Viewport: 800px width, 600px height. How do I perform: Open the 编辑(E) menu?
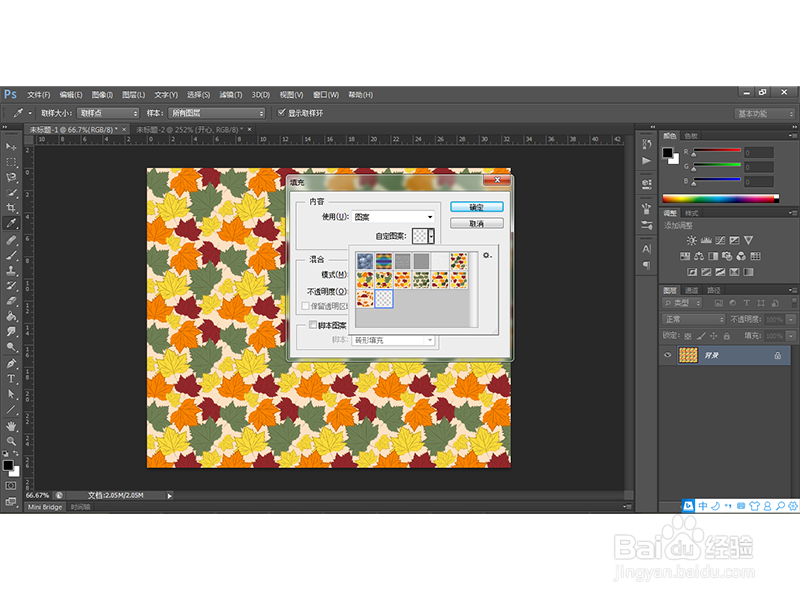point(71,94)
